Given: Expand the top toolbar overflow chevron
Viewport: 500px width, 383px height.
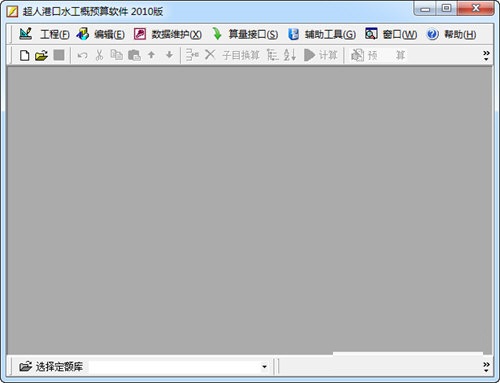Looking at the screenshot, I should [x=486, y=55].
